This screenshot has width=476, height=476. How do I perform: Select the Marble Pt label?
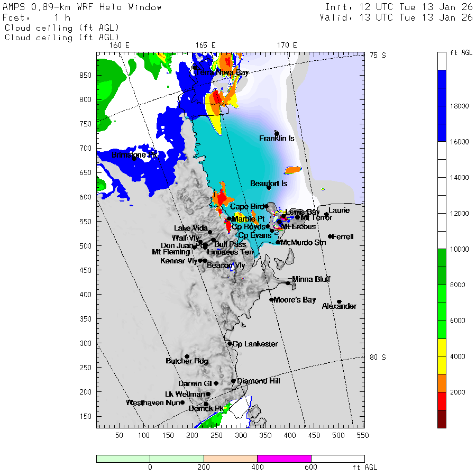[248, 219]
